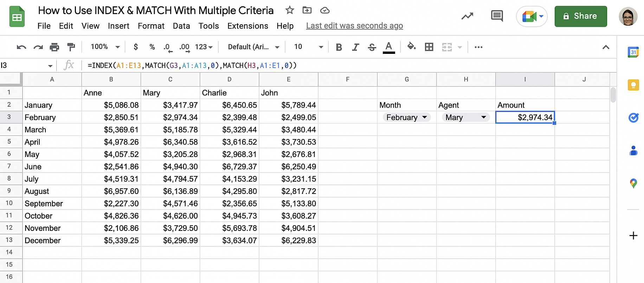Open the Borders tool

[429, 47]
